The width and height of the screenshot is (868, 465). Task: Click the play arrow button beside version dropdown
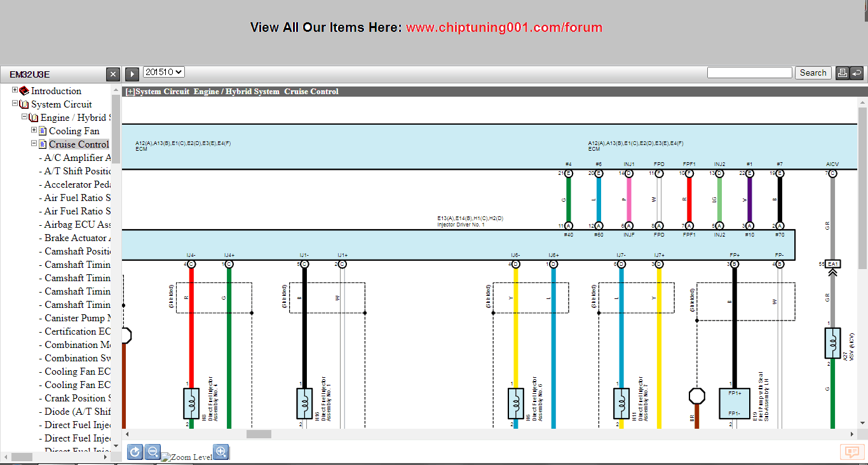click(x=132, y=74)
